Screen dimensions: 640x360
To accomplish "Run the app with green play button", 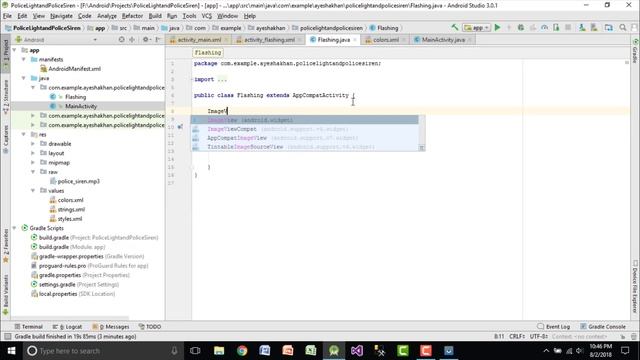I will (x=497, y=27).
